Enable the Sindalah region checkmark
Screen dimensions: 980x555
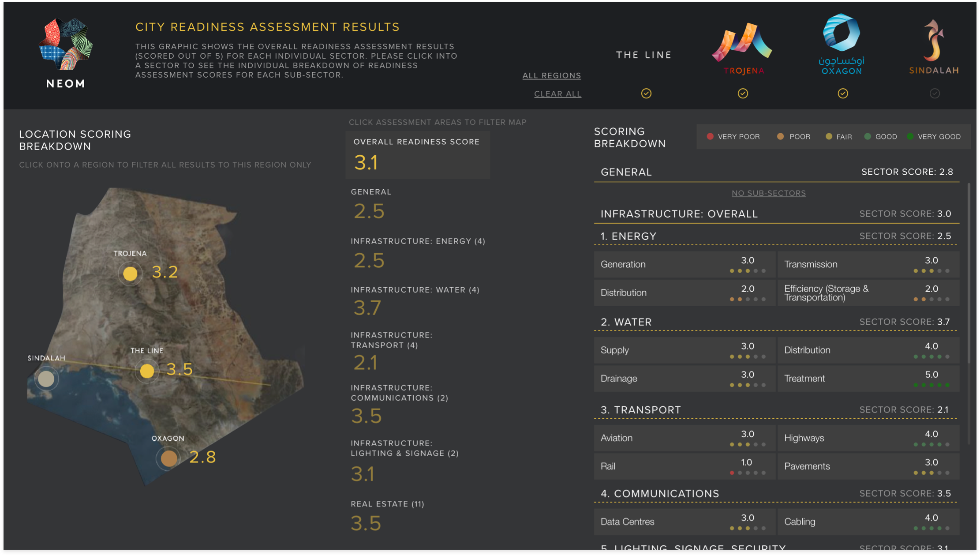[935, 94]
